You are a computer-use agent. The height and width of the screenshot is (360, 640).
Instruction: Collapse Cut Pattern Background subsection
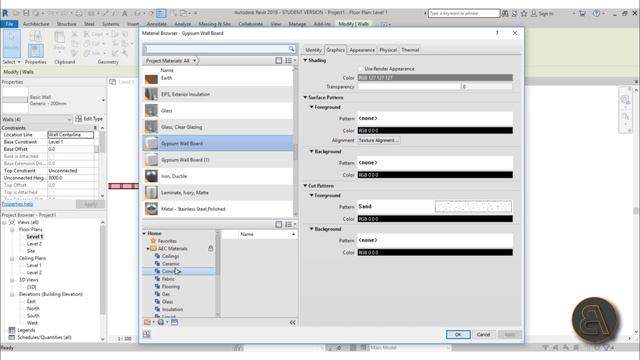pyautogui.click(x=311, y=229)
